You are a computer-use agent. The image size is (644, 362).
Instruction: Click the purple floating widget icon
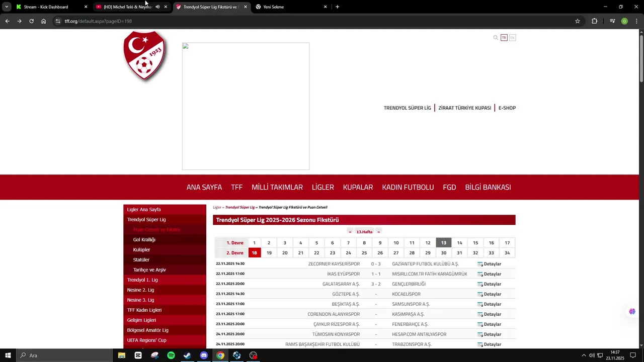[x=632, y=311]
